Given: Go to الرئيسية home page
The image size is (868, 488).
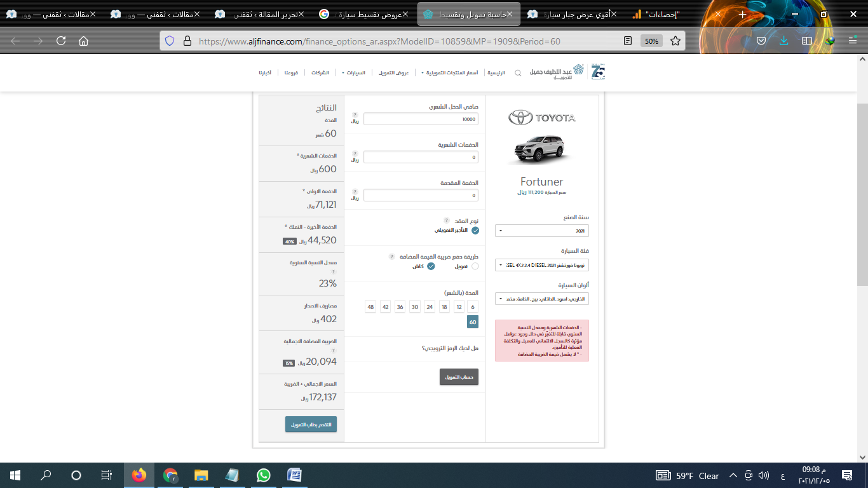Looking at the screenshot, I should tap(496, 73).
